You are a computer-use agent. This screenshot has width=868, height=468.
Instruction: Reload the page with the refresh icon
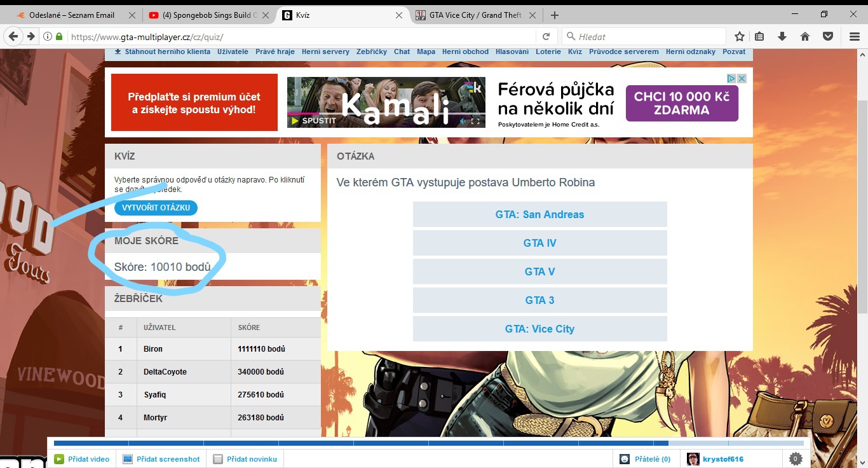pos(546,37)
